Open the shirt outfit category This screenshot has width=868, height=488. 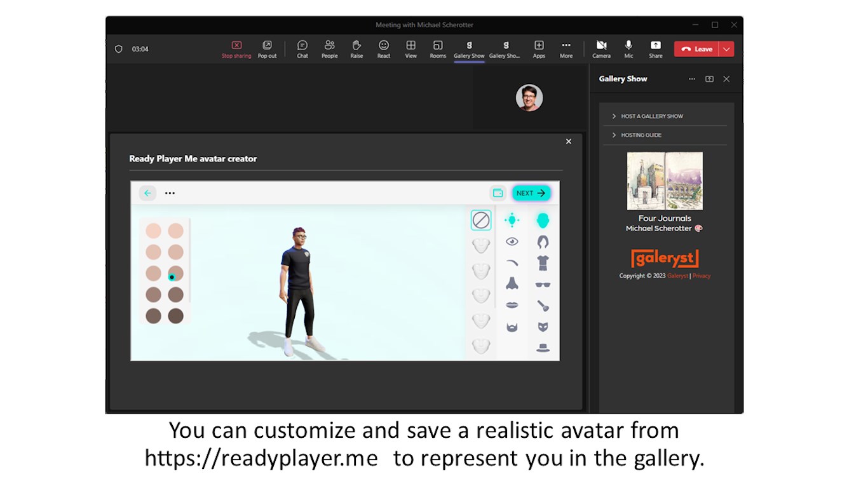coord(543,262)
